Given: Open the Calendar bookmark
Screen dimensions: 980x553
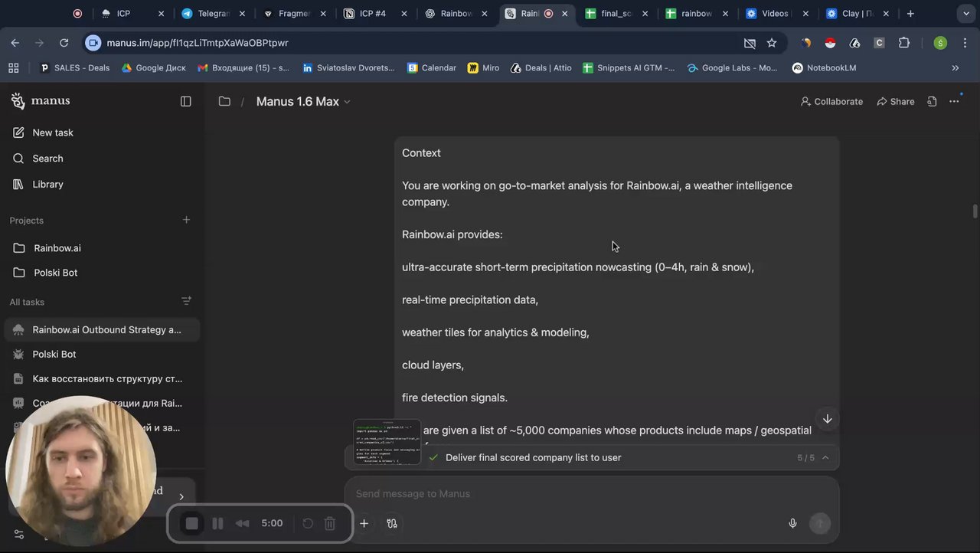Looking at the screenshot, I should pos(432,68).
